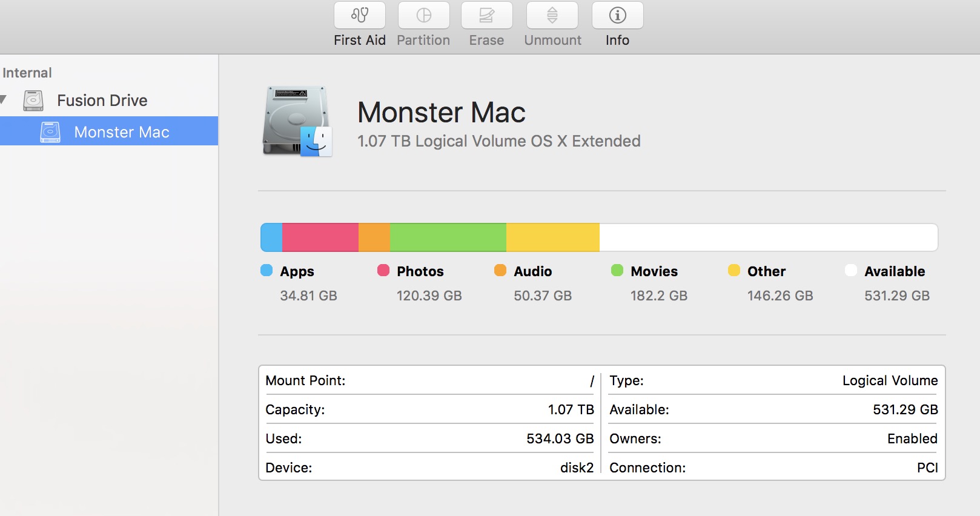Click the Internal sidebar section header
Image resolution: width=980 pixels, height=516 pixels.
pyautogui.click(x=27, y=73)
